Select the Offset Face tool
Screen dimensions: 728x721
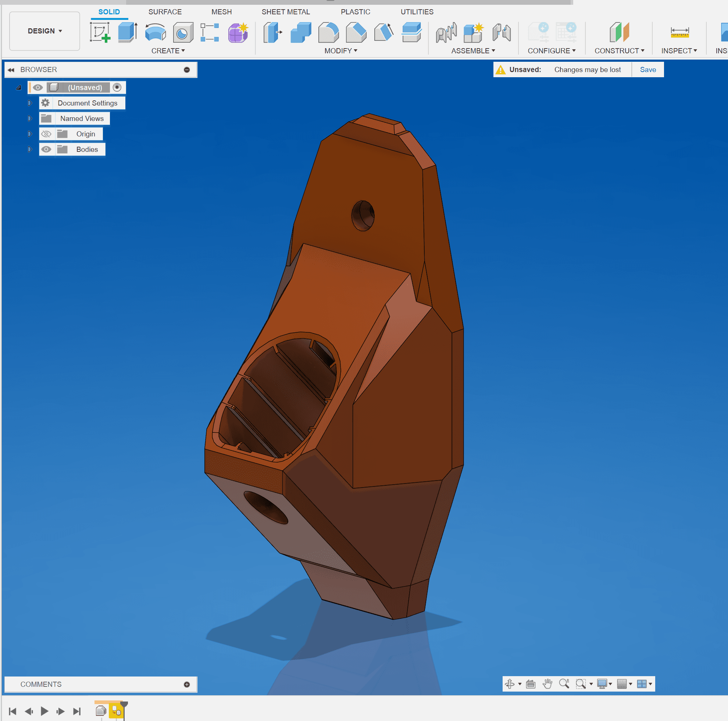click(411, 32)
